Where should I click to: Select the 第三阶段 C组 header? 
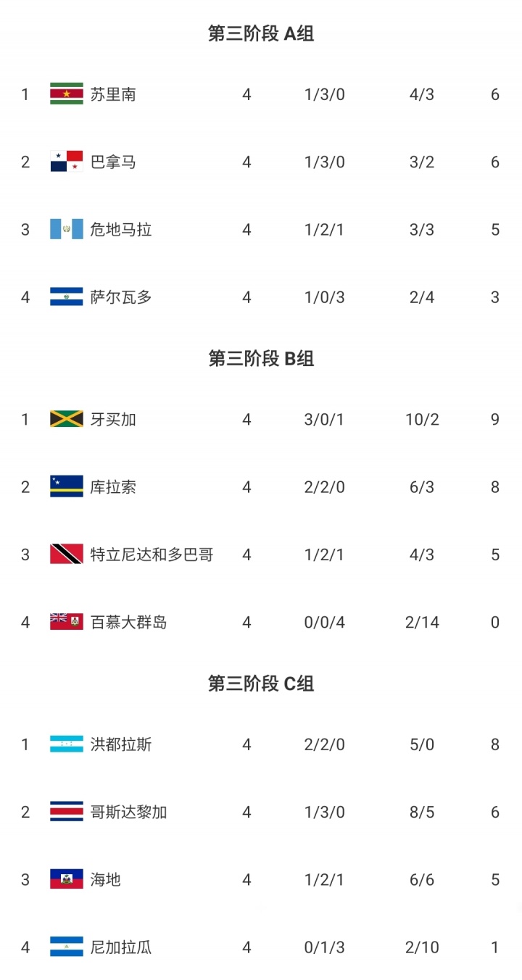click(261, 684)
